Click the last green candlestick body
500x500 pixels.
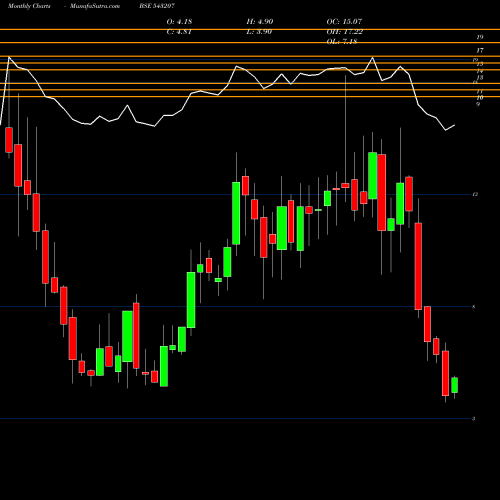pos(454,385)
